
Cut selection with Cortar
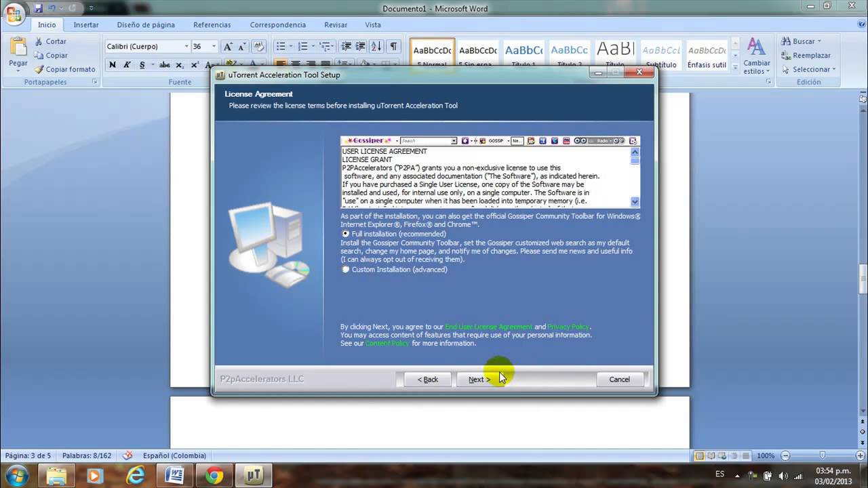(50, 41)
